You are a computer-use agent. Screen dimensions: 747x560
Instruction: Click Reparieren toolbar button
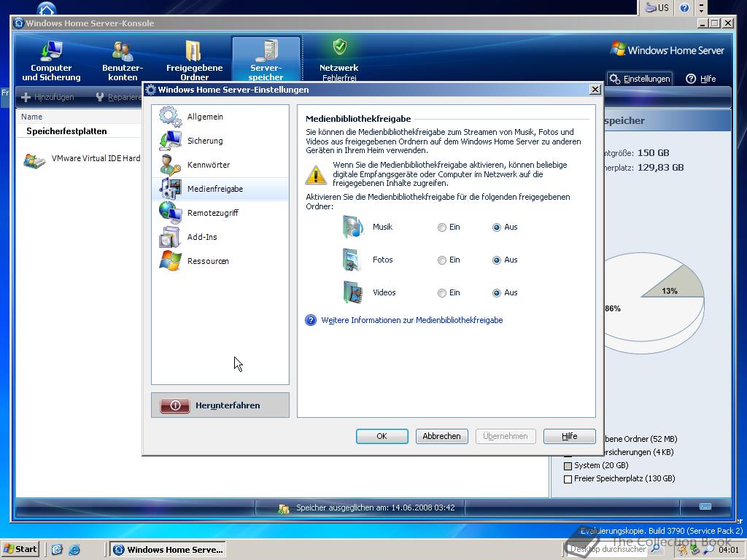pos(118,97)
